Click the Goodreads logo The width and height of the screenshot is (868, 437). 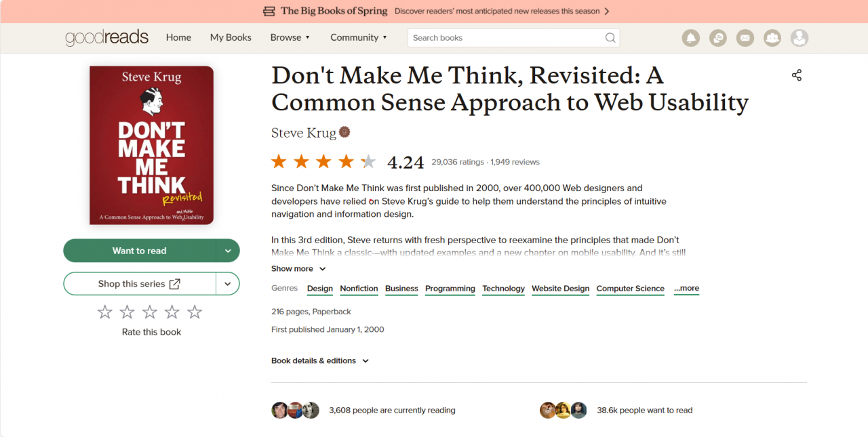click(106, 38)
